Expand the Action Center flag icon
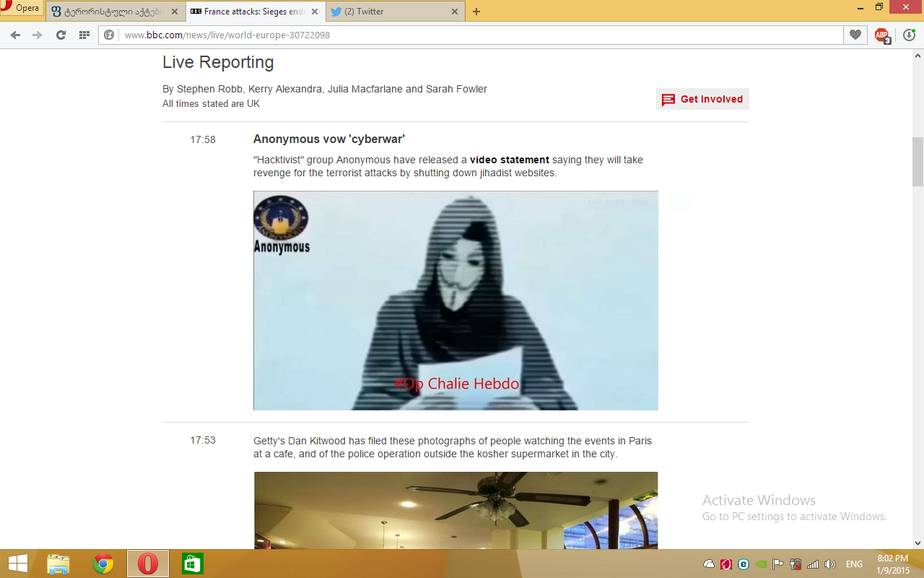This screenshot has width=924, height=578. click(x=777, y=564)
